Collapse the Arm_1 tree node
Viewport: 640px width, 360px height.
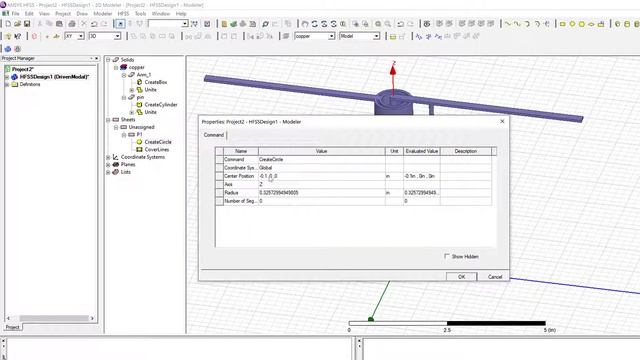coord(124,75)
